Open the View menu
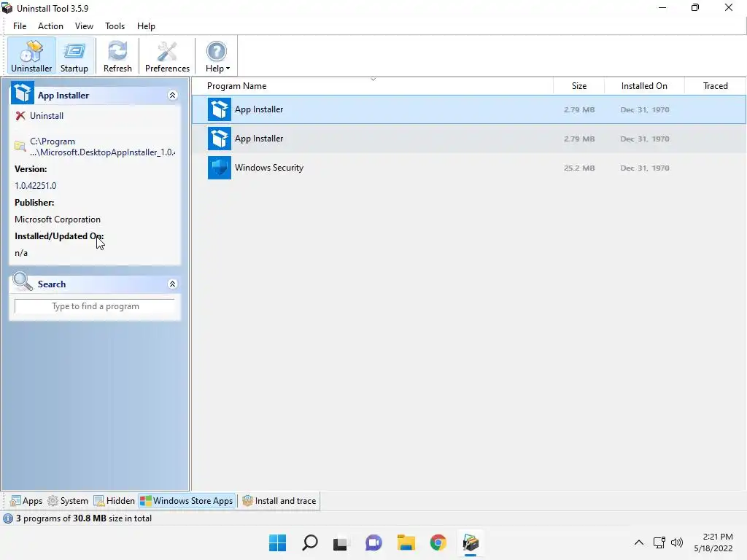Viewport: 747px width, 560px height. [84, 26]
